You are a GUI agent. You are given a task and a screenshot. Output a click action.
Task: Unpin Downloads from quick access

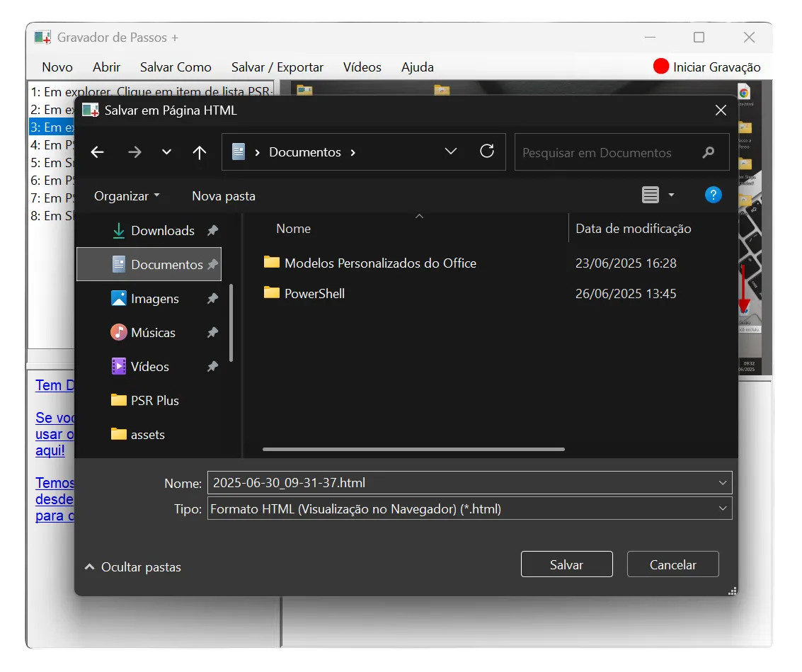212,230
